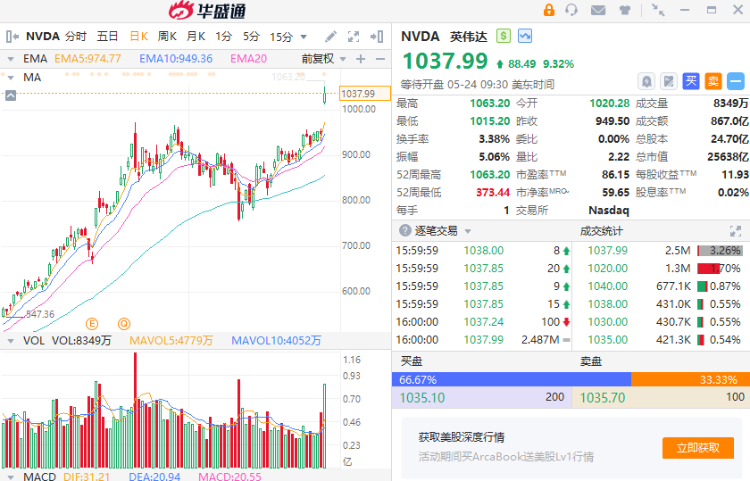The width and height of the screenshot is (750, 481).
Task: Click the orange 33.33% sell ratio bar
Action: 690,380
